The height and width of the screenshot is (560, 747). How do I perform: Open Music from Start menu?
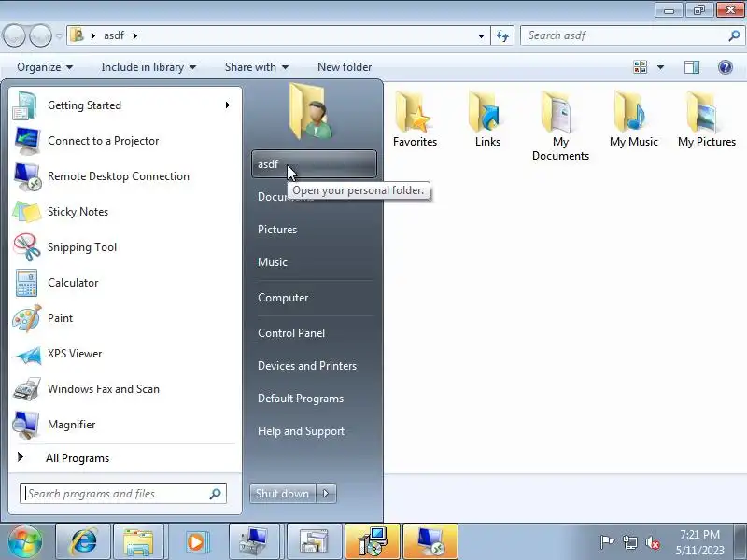pyautogui.click(x=314, y=262)
